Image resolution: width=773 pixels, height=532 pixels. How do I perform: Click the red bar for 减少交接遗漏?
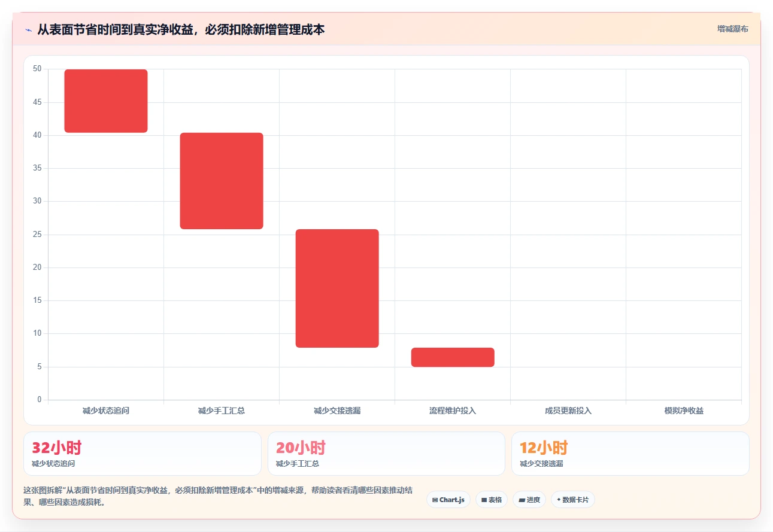(x=337, y=288)
